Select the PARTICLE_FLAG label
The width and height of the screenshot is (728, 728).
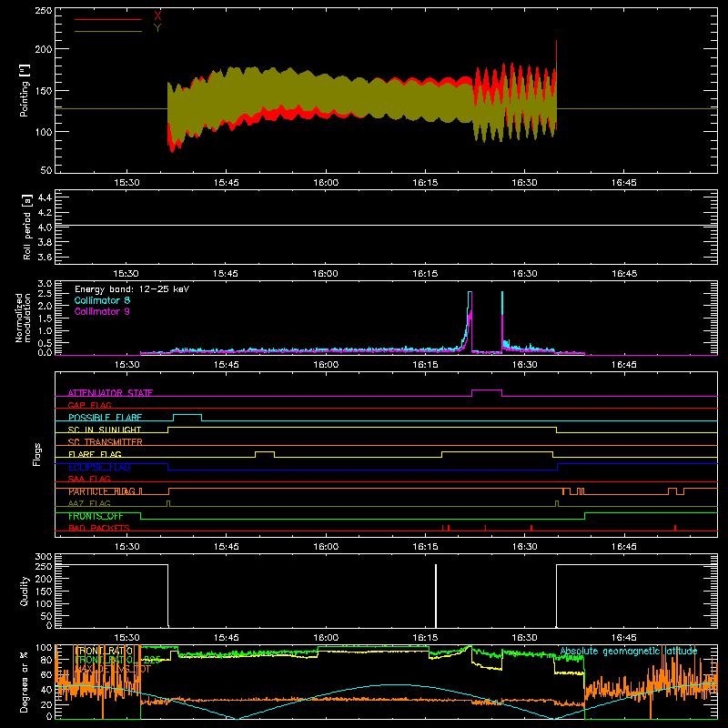pyautogui.click(x=102, y=491)
